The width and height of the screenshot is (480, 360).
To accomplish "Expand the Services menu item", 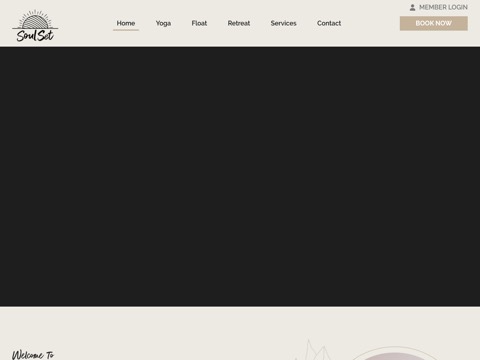I will [x=283, y=23].
